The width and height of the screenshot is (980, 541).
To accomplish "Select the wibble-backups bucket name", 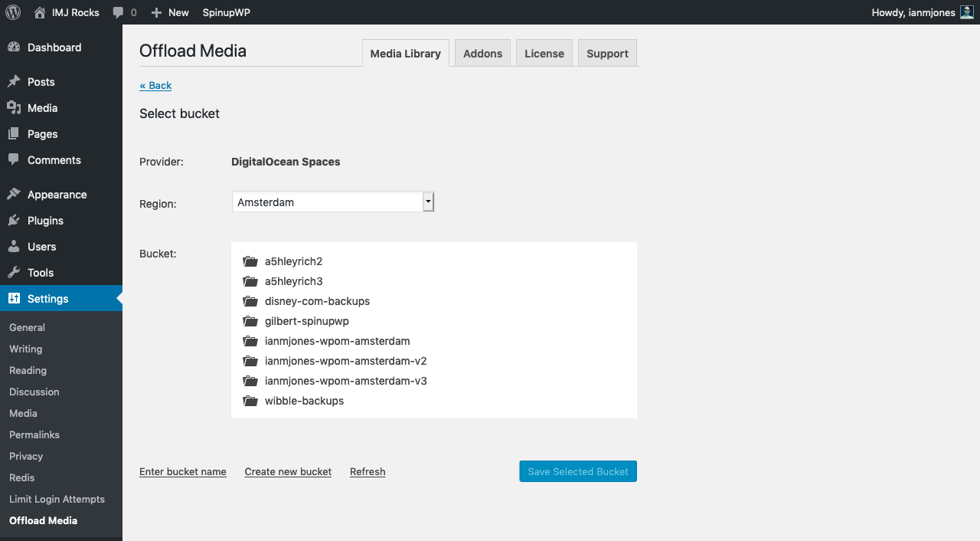I will (x=304, y=401).
